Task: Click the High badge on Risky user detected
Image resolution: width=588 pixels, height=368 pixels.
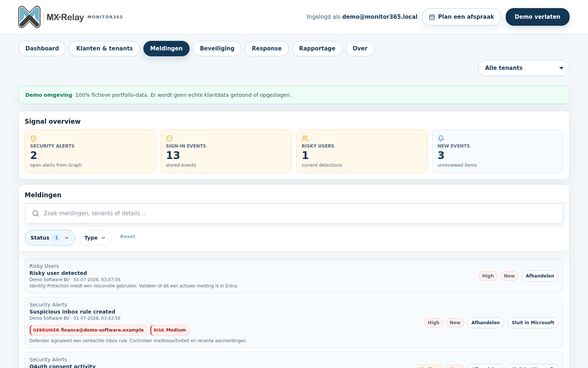Action: click(x=488, y=276)
